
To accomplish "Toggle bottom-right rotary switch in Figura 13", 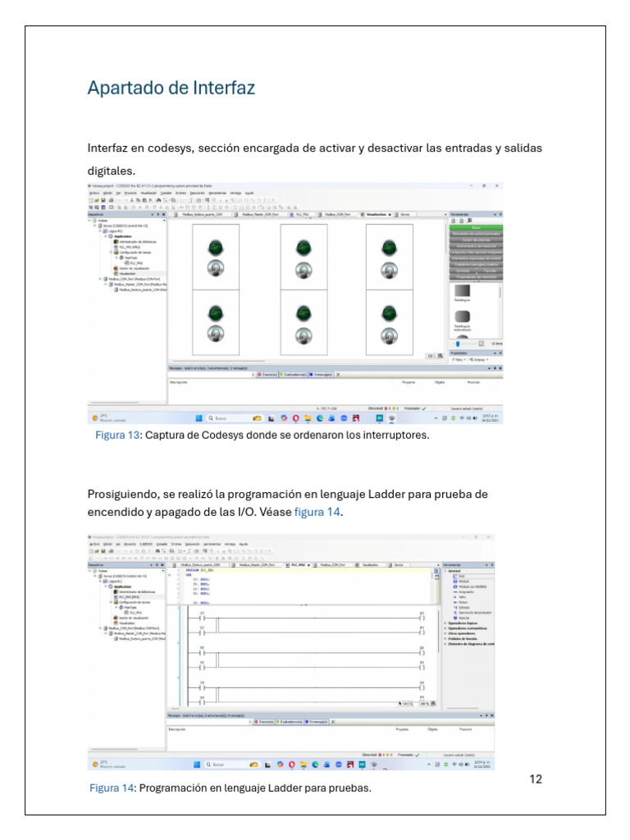I will tap(390, 336).
